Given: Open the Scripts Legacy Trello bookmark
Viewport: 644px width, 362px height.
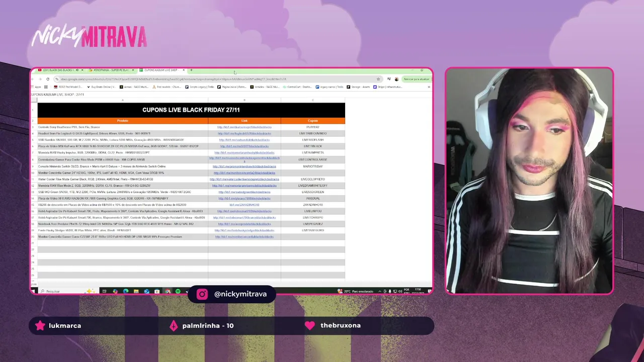Looking at the screenshot, I should (x=200, y=87).
